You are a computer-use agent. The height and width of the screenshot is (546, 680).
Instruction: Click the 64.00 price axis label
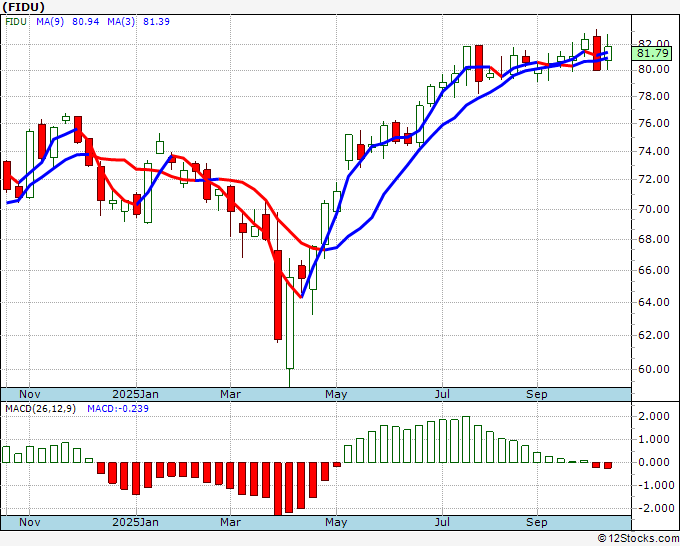[x=654, y=302]
